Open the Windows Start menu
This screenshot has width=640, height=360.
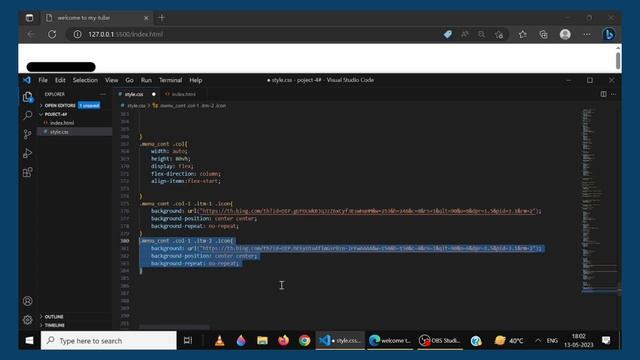pos(29,340)
